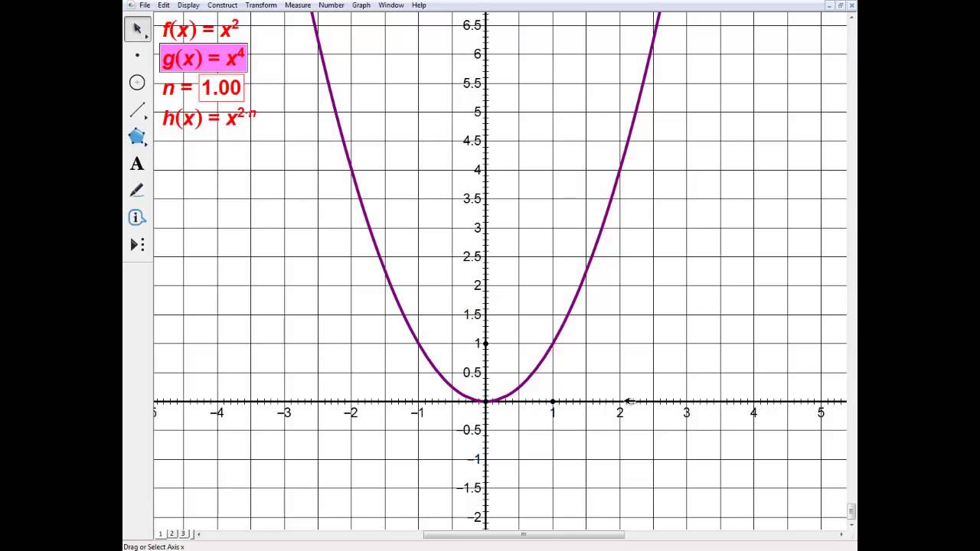980x551 pixels.
Task: Click the horizontal scrollbar thumb
Action: [x=524, y=534]
